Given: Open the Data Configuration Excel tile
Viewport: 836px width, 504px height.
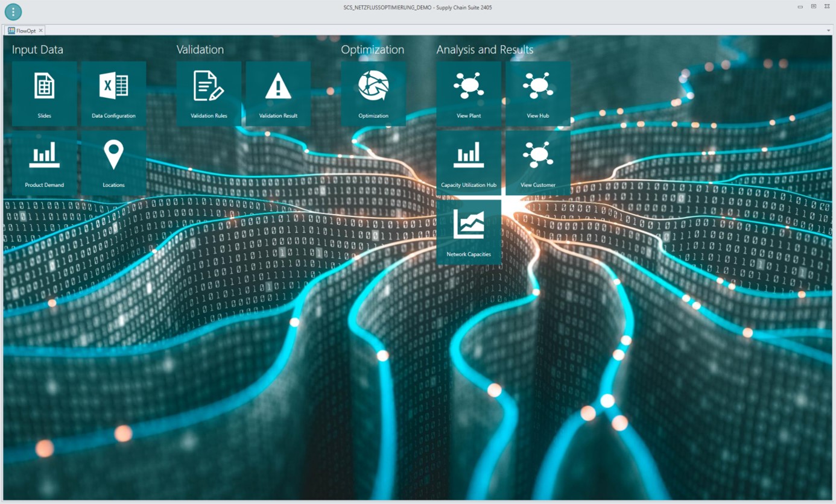Looking at the screenshot, I should pyautogui.click(x=113, y=93).
